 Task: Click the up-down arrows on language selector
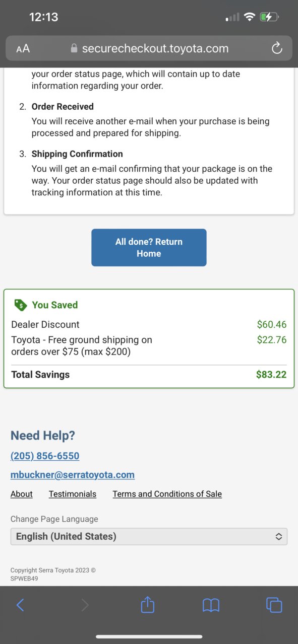coord(278,537)
